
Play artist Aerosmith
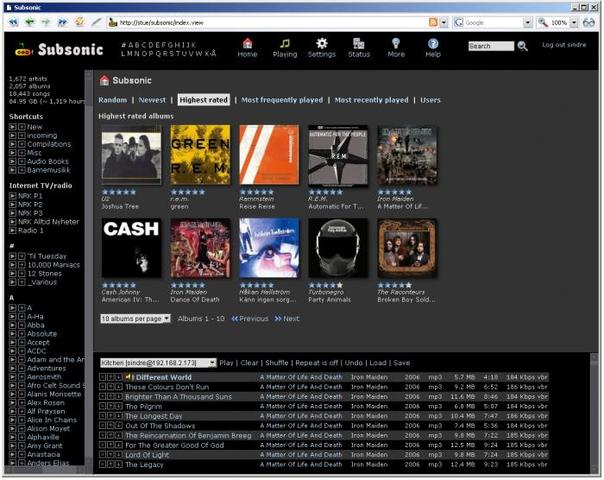[13, 377]
